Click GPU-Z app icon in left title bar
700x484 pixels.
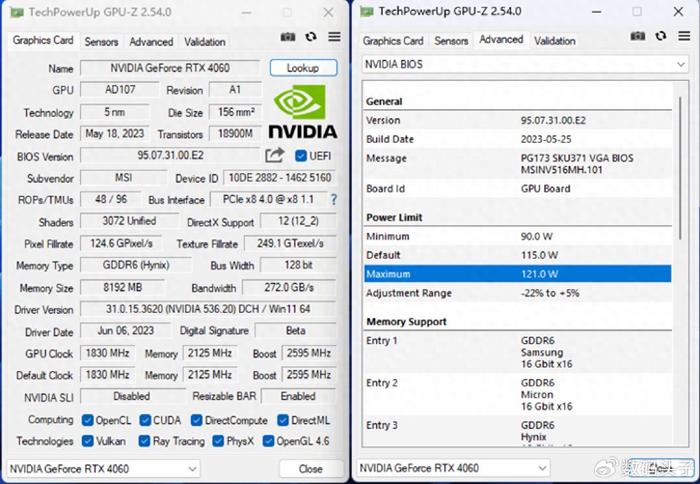(x=17, y=12)
